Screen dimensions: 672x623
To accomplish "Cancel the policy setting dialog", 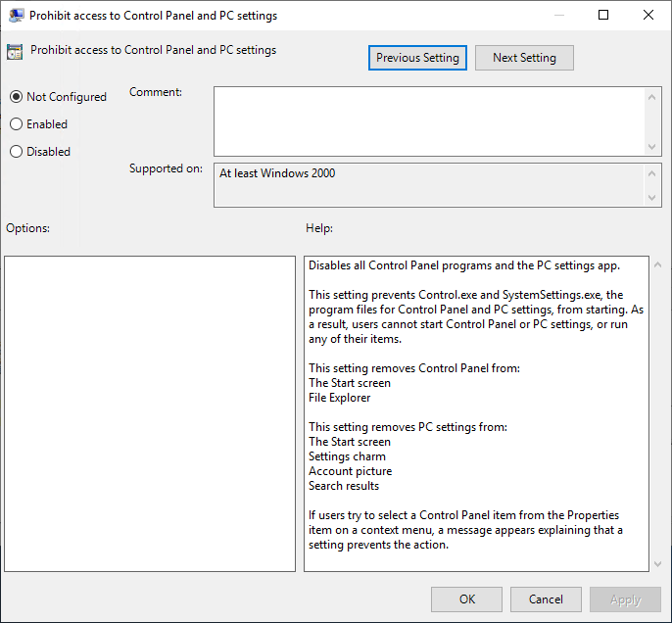I will coord(546,599).
